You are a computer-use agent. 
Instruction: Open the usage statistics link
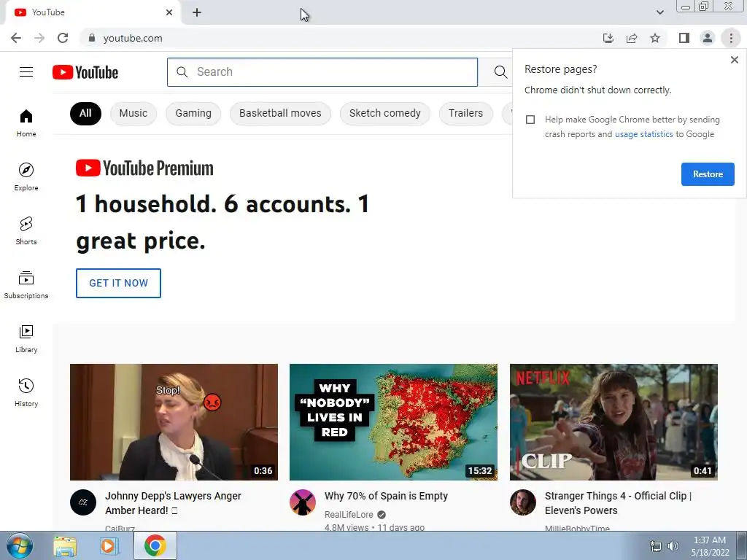[643, 134]
